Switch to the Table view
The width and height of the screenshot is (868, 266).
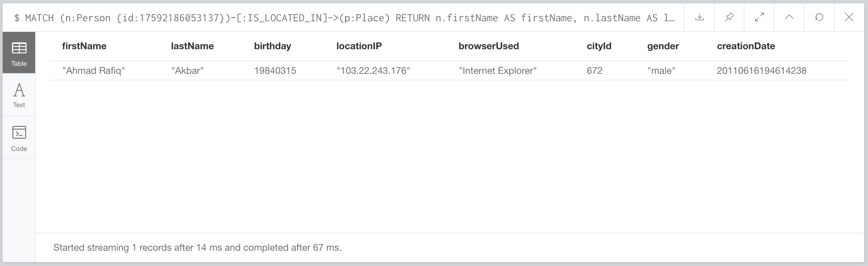point(19,53)
